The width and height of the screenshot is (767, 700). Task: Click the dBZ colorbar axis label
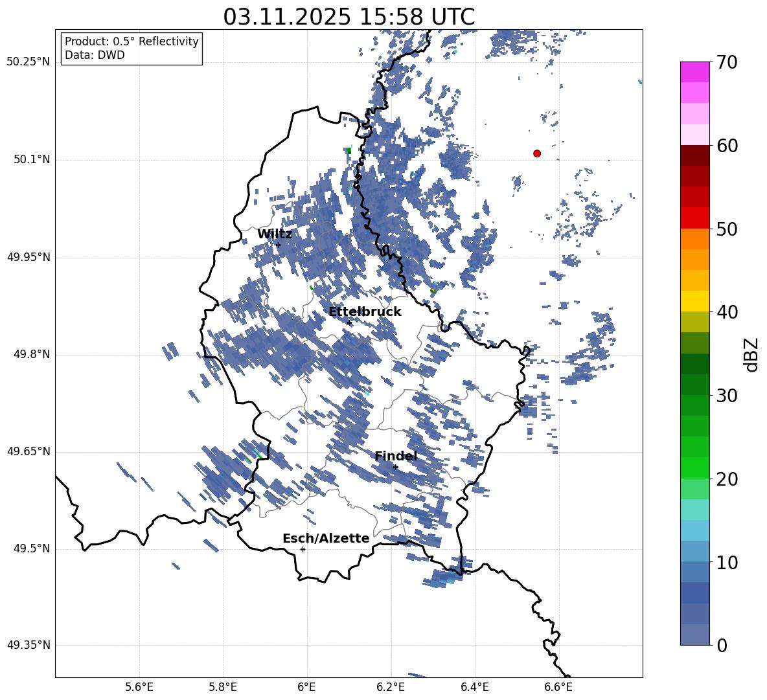752,354
